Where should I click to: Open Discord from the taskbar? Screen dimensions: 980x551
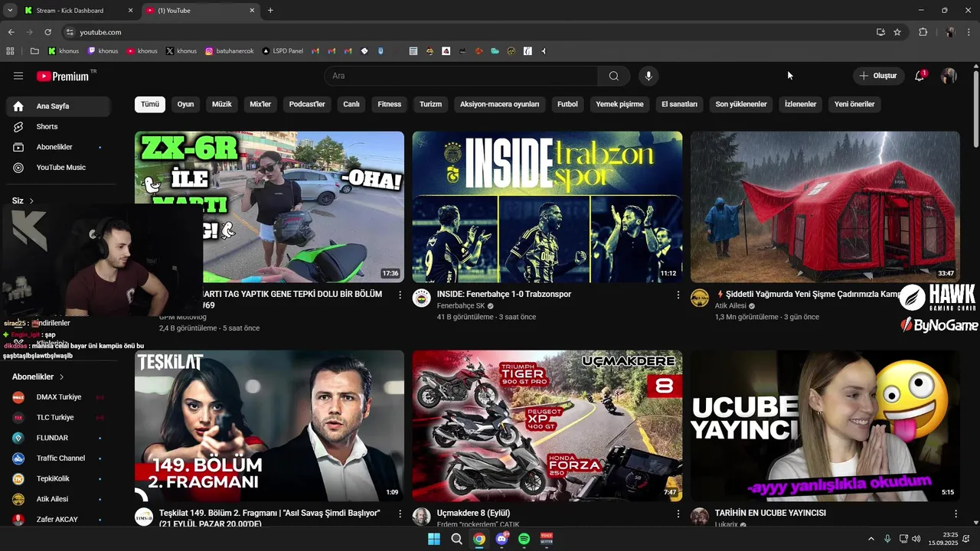pos(501,539)
